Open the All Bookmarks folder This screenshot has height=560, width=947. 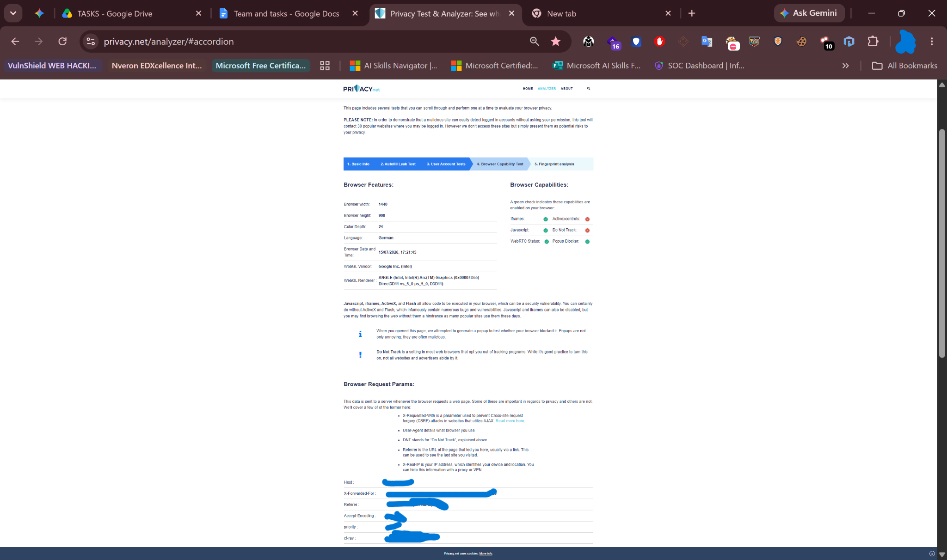click(x=905, y=66)
